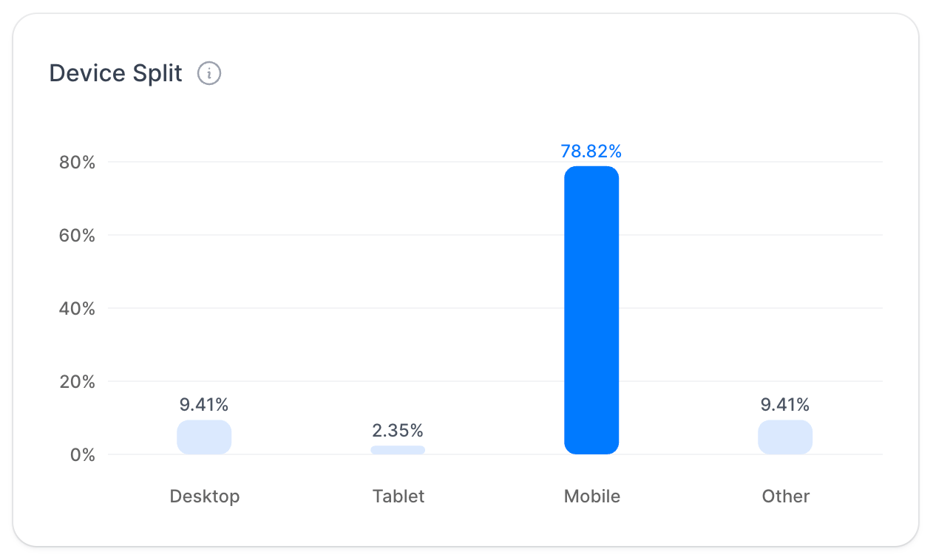
Task: Click the 60% y-axis tick label
Action: point(78,236)
